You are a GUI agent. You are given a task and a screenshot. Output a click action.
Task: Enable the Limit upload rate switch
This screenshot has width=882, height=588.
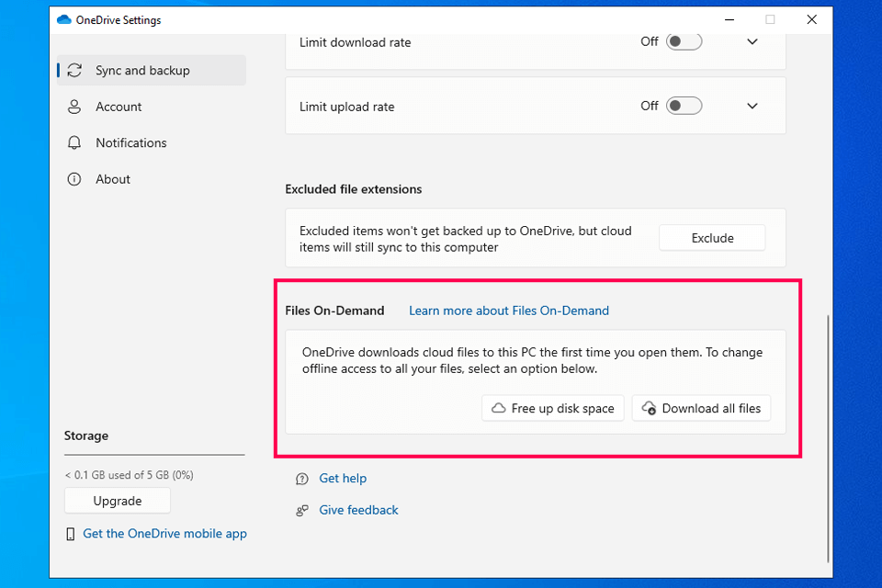pyautogui.click(x=684, y=106)
